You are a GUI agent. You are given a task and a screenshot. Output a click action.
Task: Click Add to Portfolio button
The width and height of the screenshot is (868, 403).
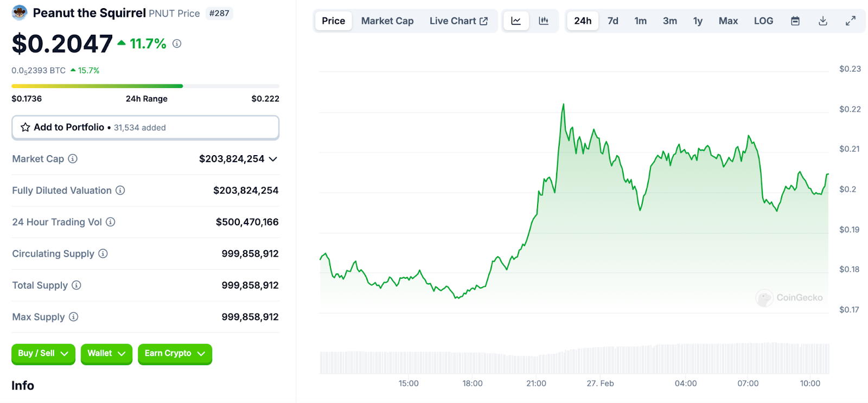(x=145, y=127)
